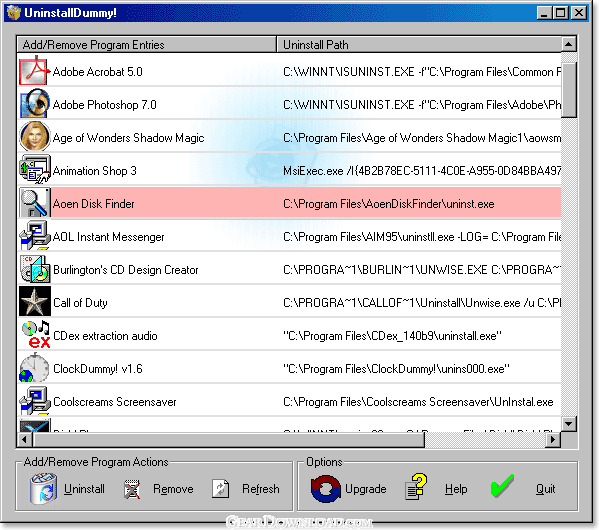Quit the program via Quit label

(x=546, y=489)
